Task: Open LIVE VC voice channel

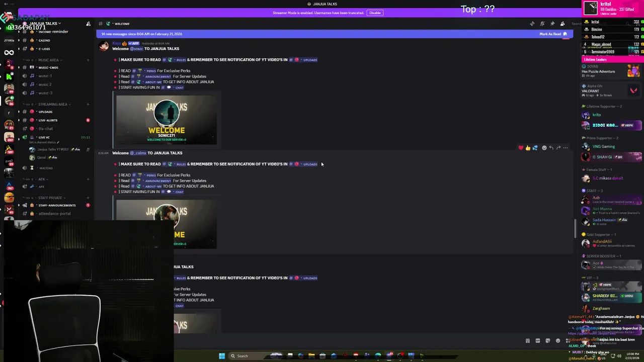Action: click(55, 137)
